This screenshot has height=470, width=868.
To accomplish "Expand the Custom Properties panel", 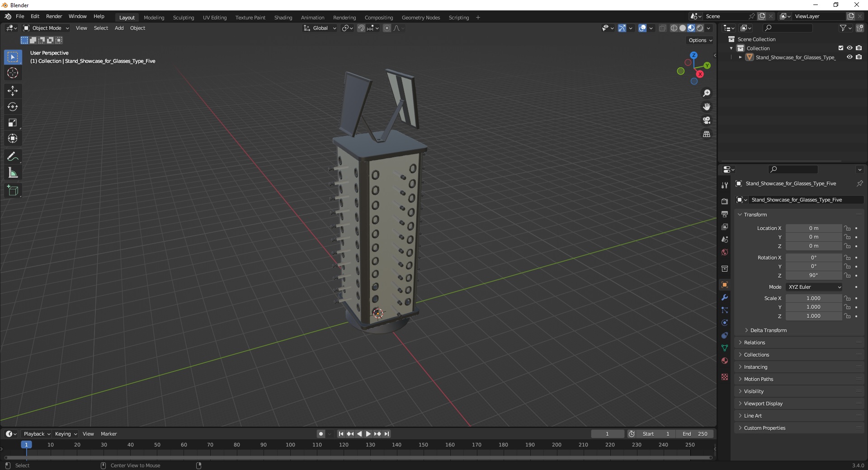I will (x=764, y=428).
